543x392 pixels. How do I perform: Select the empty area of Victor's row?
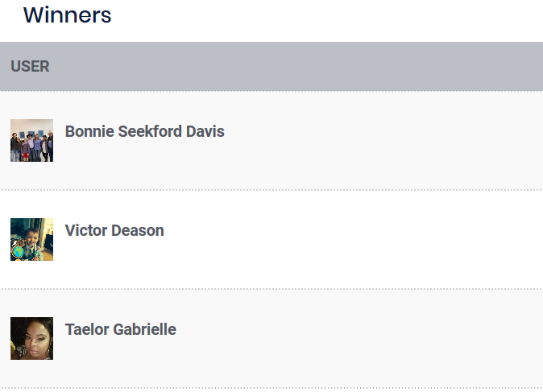coord(353,239)
